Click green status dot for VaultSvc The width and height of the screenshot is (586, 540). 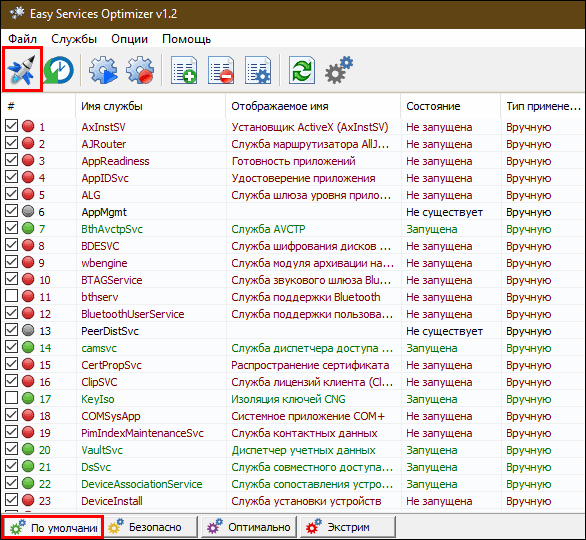28,449
